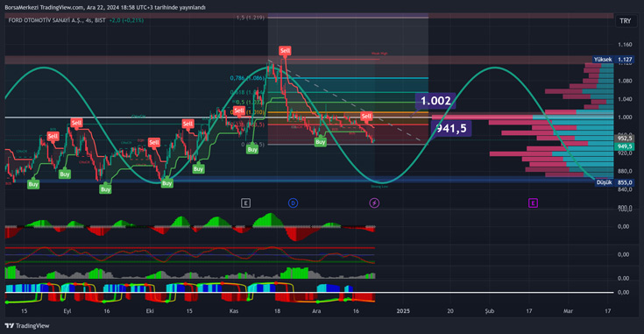Screen dimensions: 644x334
Task: Click the 952,5 gray price tag
Action: point(625,139)
